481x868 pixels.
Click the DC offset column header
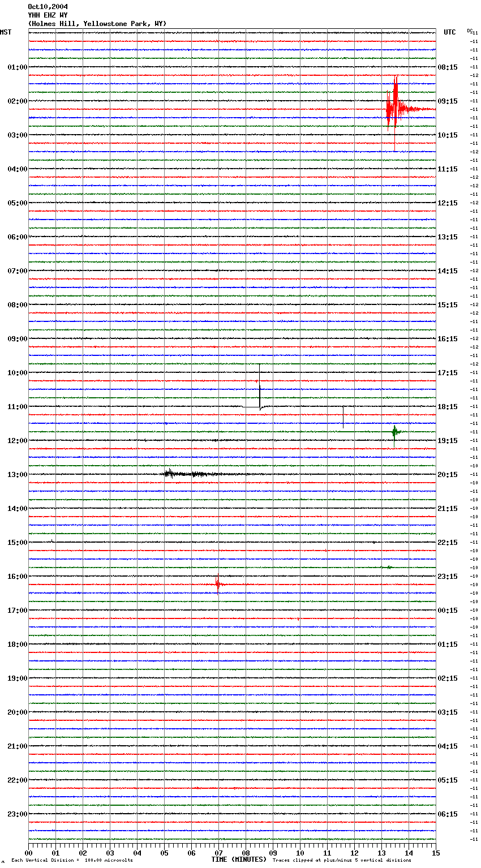470,31
